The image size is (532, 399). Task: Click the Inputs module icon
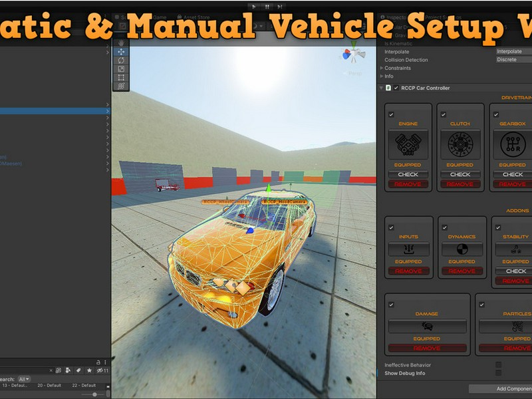(x=408, y=250)
